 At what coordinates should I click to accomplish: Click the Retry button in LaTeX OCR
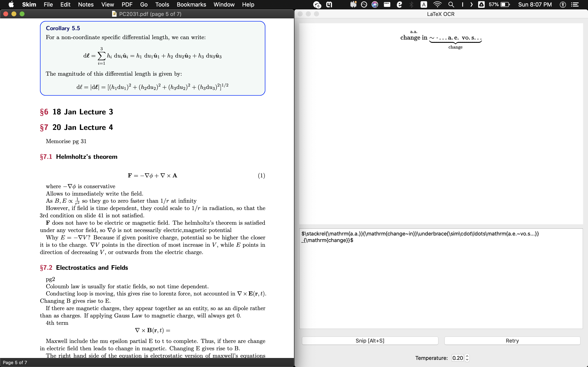coord(512,340)
